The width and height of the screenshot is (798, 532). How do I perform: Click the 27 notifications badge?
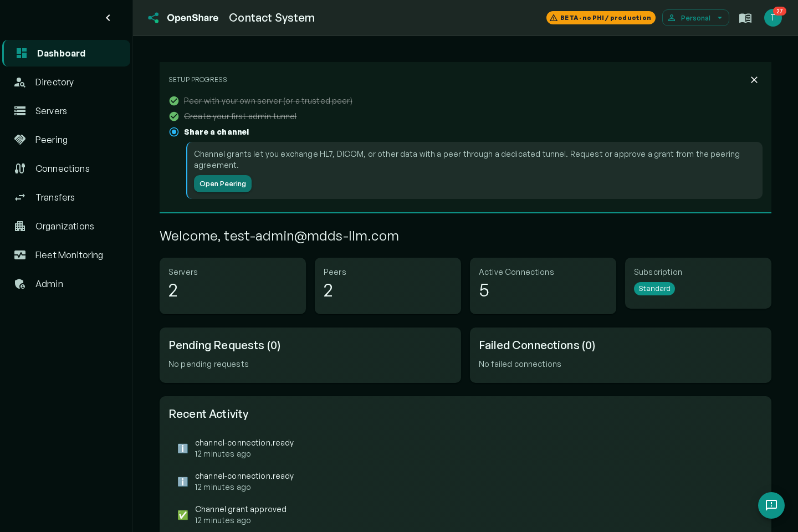coord(780,11)
